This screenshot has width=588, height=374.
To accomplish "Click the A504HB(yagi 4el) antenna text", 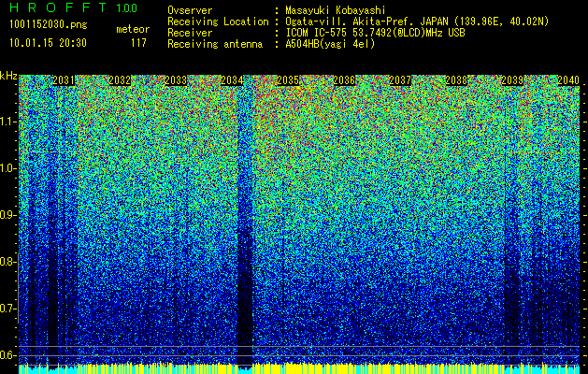I will (330, 44).
